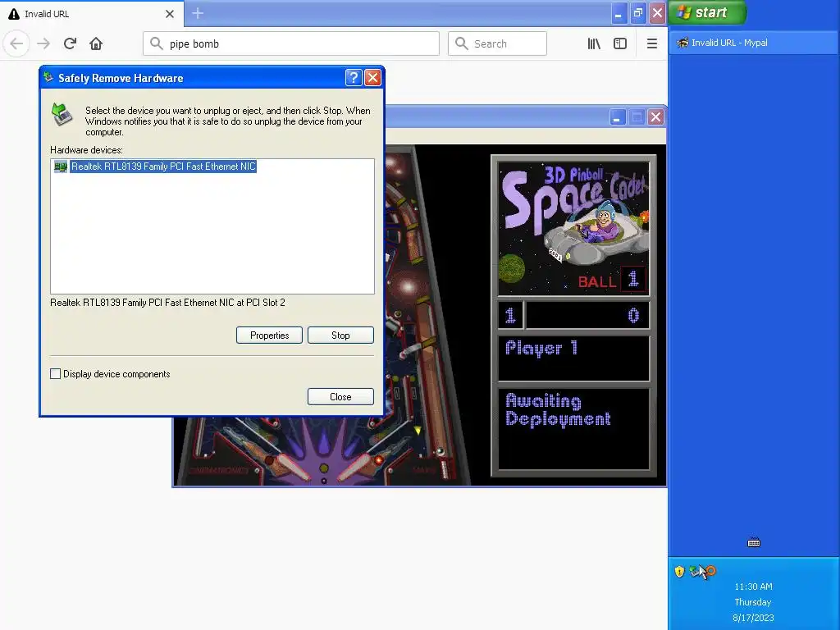840x630 pixels.
Task: Click the orange ring tray icon
Action: 711,571
